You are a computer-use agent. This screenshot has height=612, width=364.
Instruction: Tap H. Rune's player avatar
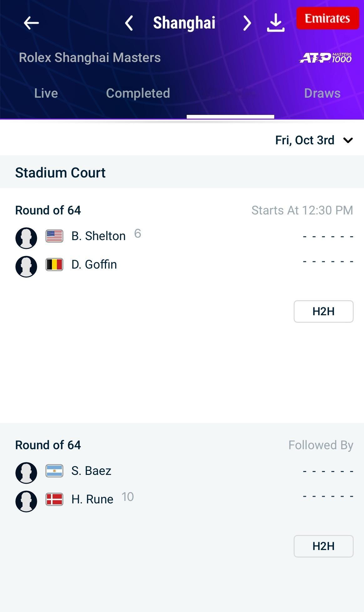pos(26,501)
